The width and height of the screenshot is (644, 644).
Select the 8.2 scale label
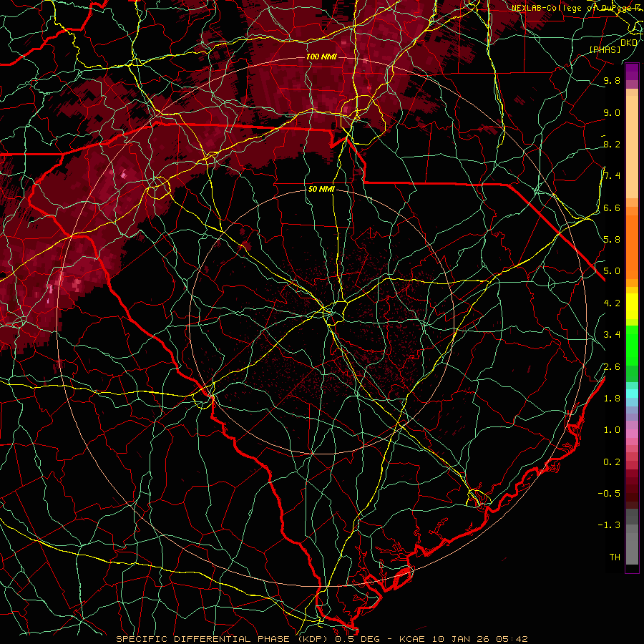612,144
